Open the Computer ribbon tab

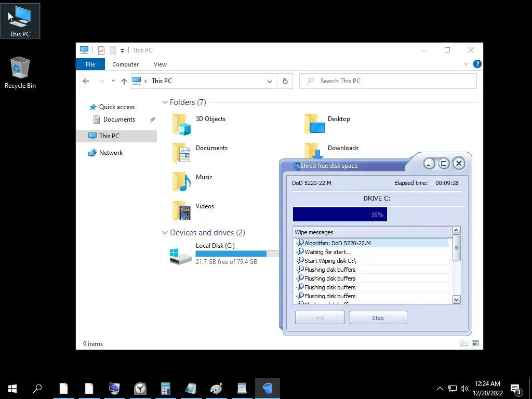coord(126,64)
